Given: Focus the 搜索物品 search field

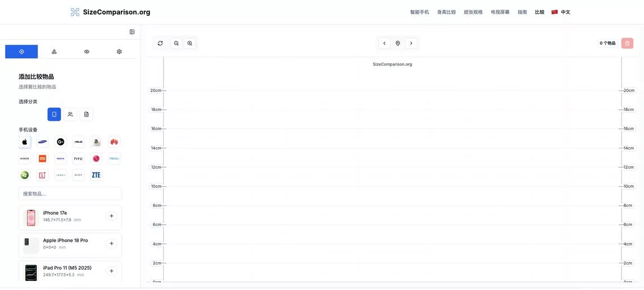Looking at the screenshot, I should tap(70, 194).
